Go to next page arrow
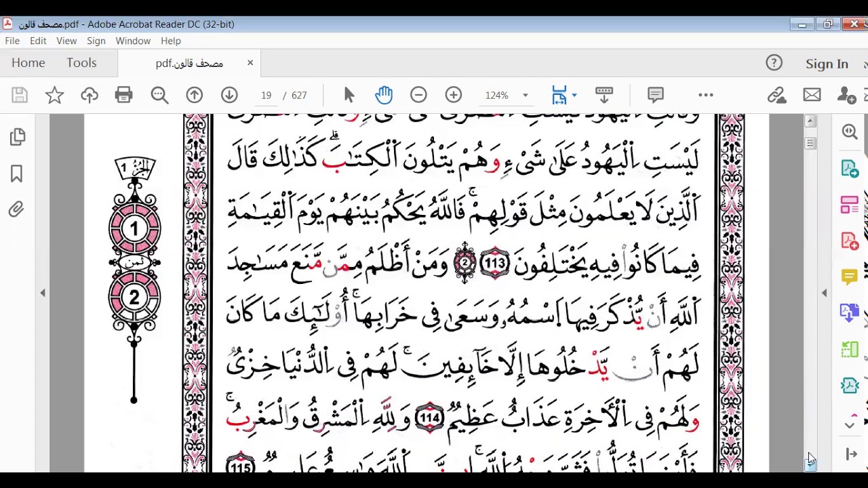 pyautogui.click(x=229, y=96)
